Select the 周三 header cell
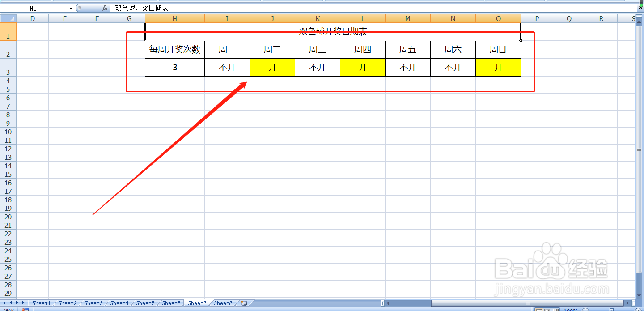 318,50
